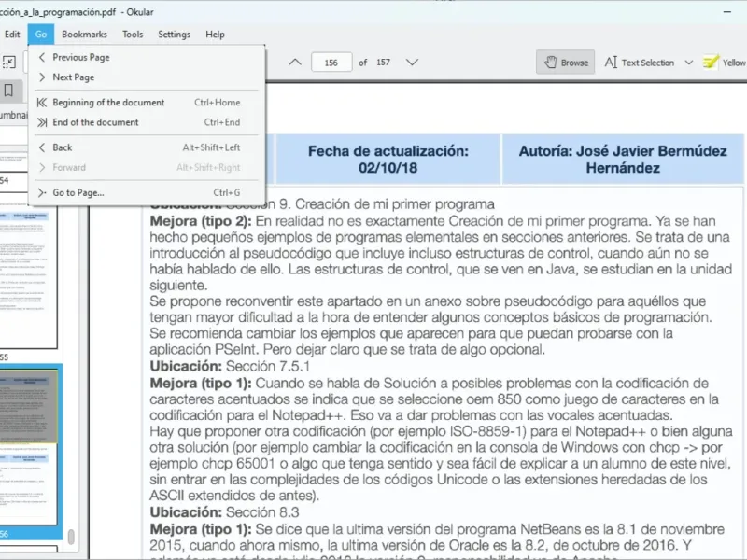The width and height of the screenshot is (747, 560).
Task: Click the Ctrl+G shortcut label in menu
Action: point(227,192)
